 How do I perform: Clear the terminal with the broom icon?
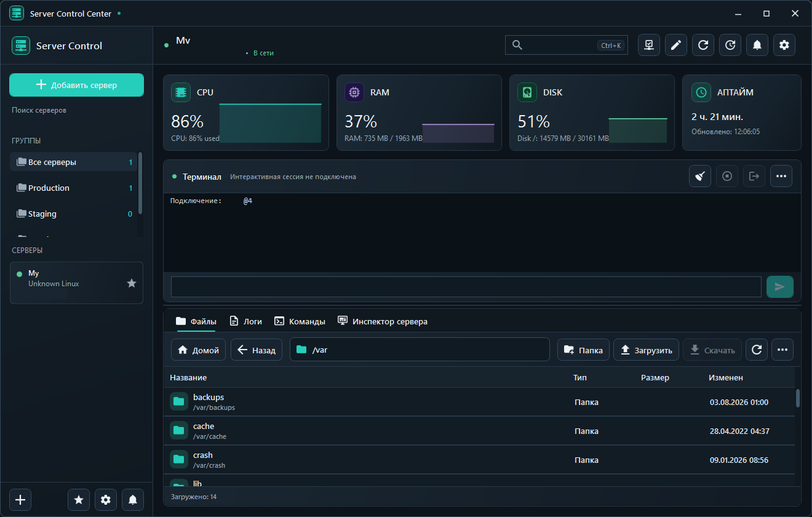(x=700, y=176)
